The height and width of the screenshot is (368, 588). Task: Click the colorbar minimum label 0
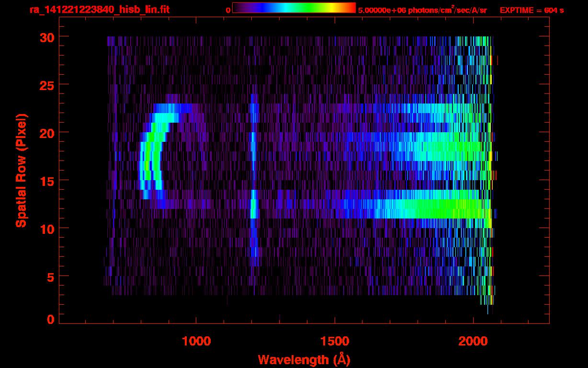pos(228,10)
